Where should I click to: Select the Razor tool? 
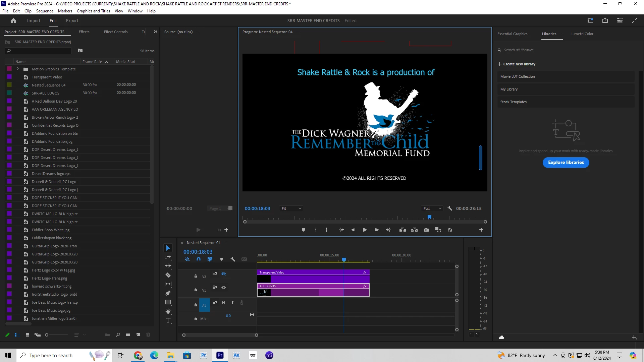(x=168, y=275)
